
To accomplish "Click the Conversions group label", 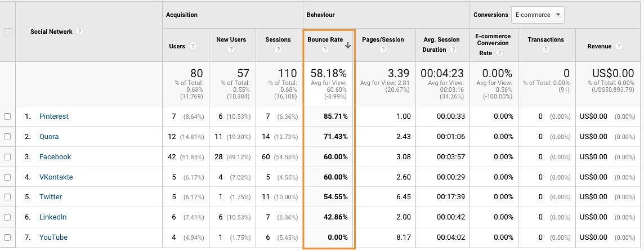I will click(x=491, y=15).
